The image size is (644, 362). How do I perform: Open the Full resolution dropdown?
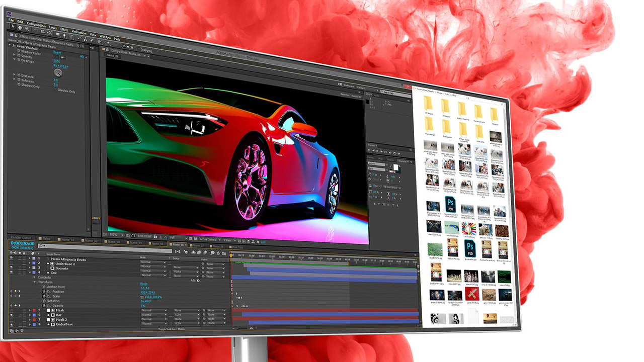[x=179, y=238]
